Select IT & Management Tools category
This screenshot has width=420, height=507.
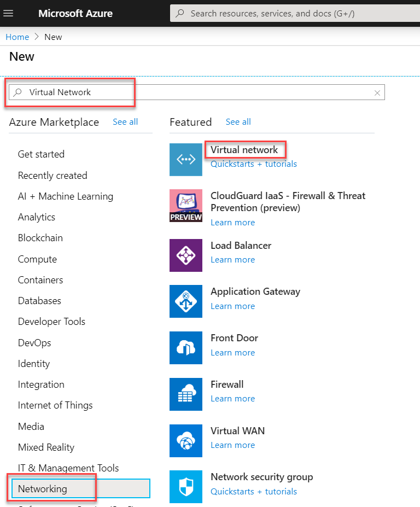click(68, 468)
